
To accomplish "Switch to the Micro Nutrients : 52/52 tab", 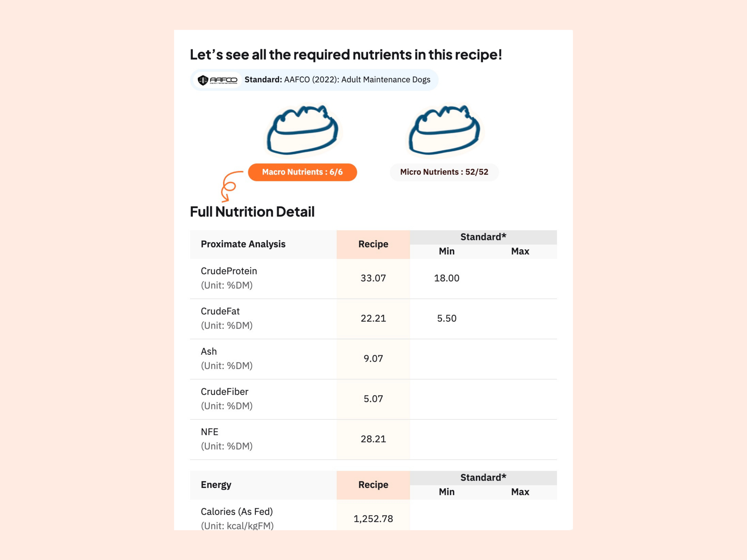I will [x=444, y=172].
